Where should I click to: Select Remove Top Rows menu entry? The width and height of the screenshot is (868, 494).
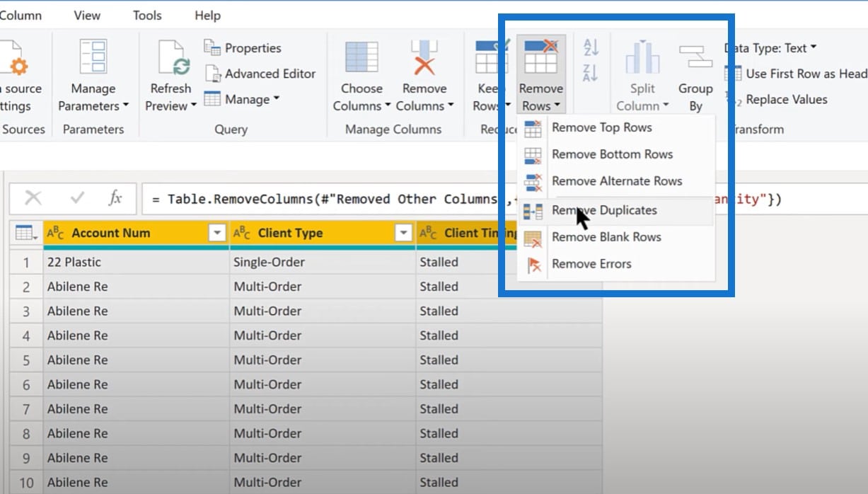tap(615, 128)
